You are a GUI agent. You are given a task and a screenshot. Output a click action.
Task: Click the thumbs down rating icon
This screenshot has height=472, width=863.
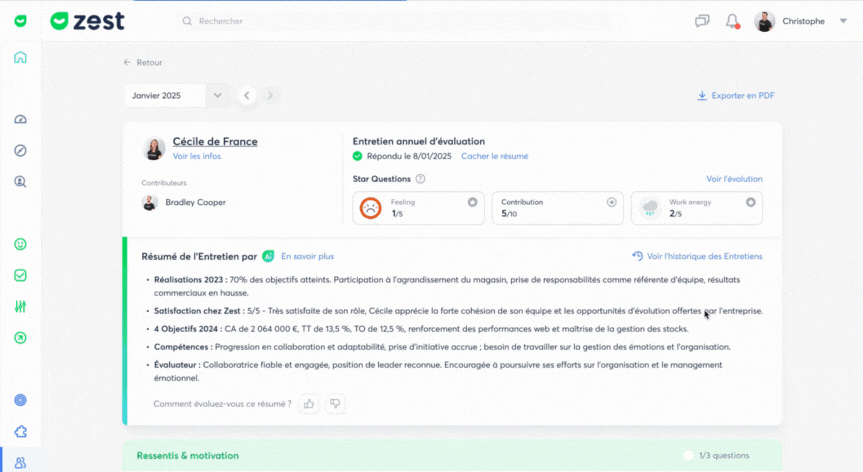click(335, 404)
